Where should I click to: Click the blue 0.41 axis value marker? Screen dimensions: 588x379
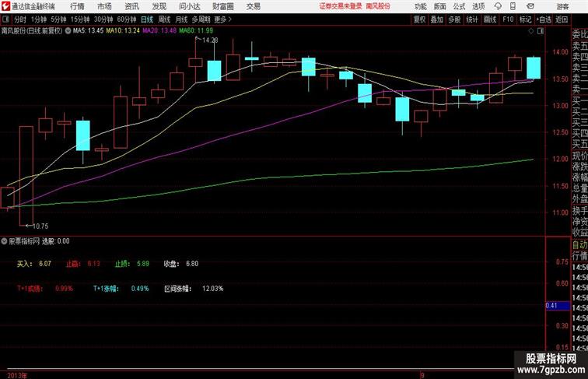coord(558,305)
